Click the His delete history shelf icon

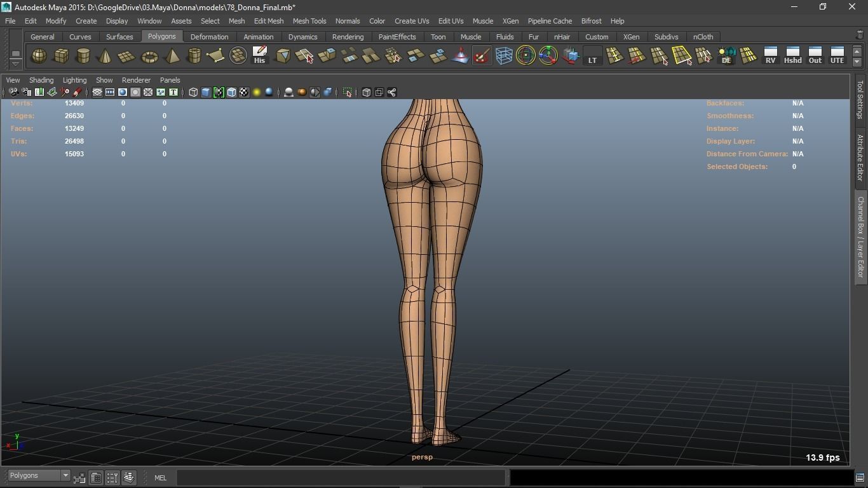(259, 57)
